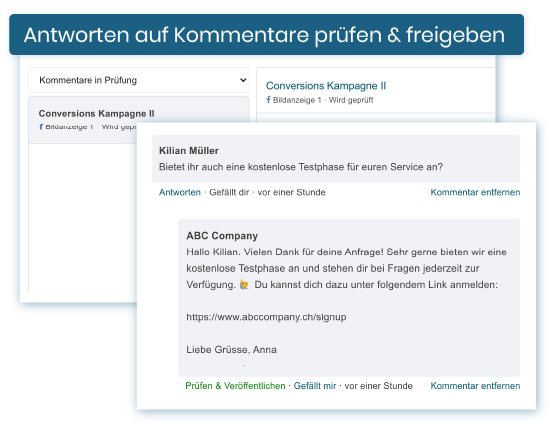The width and height of the screenshot is (550, 440).
Task: Click 'vor einer Stunde' under Kilian's comment
Action: coord(291,192)
